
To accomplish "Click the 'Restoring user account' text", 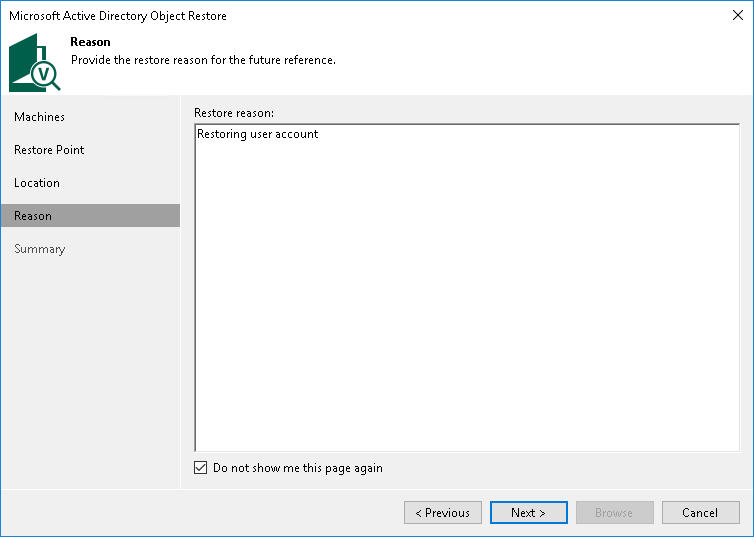I will pos(258,134).
